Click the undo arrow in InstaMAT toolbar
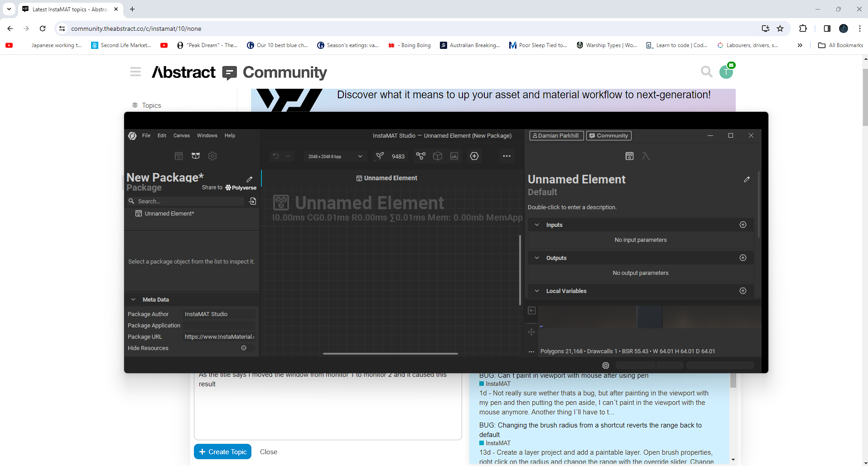The image size is (868, 466). coord(275,156)
